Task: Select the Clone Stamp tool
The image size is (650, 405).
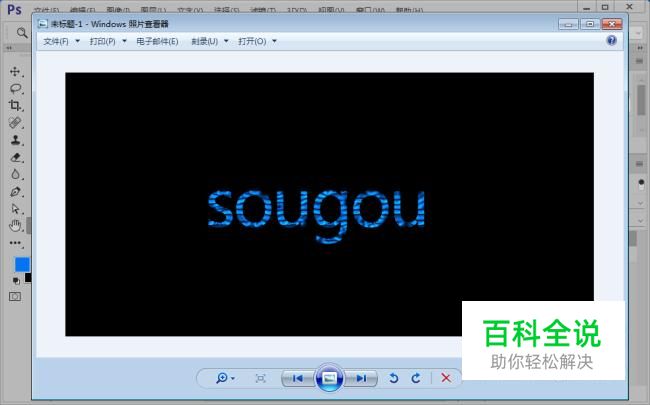Action: (15, 140)
